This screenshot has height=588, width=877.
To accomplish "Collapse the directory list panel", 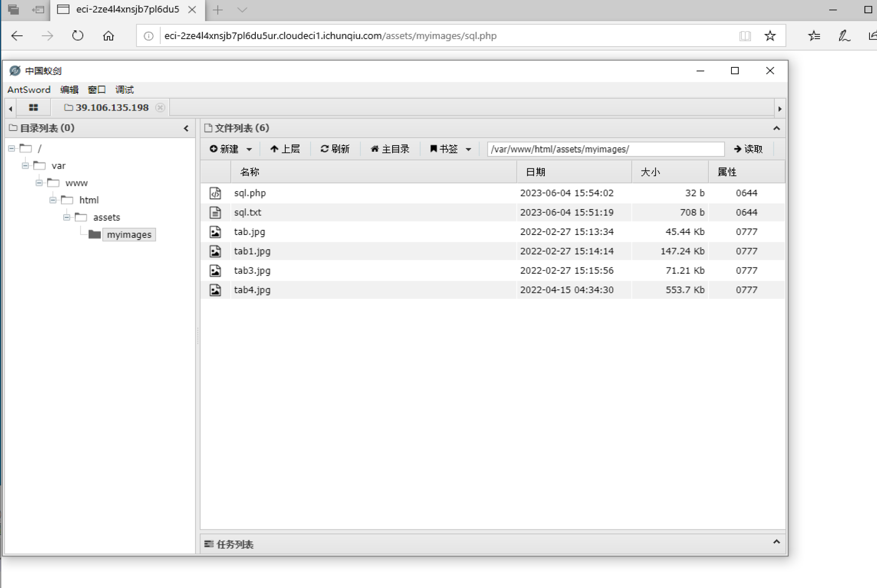I will point(186,128).
